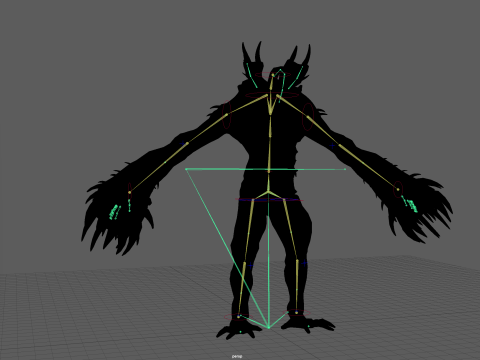
Task: Select the elbow joint on the screen-right arm
Action: tap(339, 145)
